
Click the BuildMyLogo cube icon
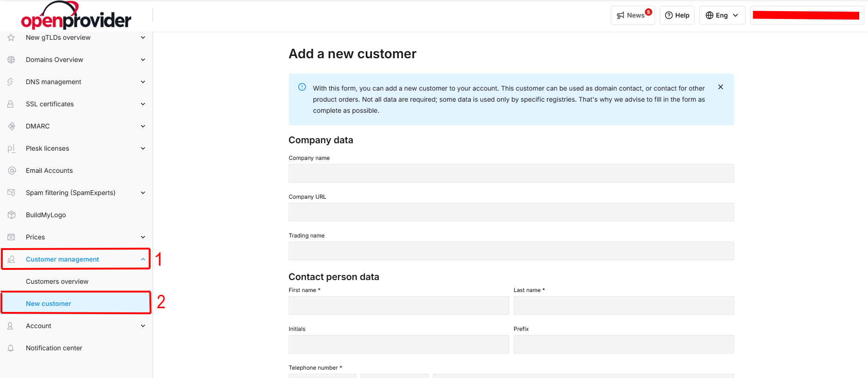coord(12,215)
